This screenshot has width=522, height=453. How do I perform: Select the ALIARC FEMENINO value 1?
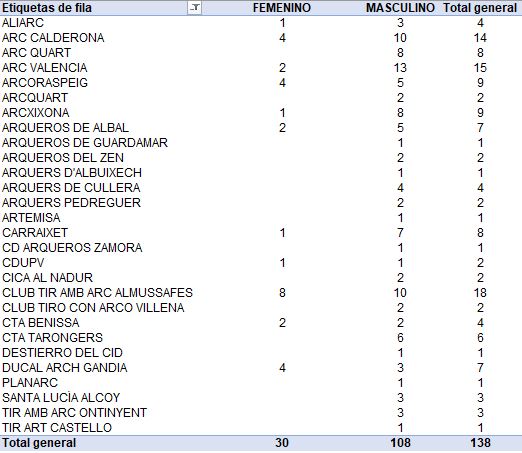point(282,23)
